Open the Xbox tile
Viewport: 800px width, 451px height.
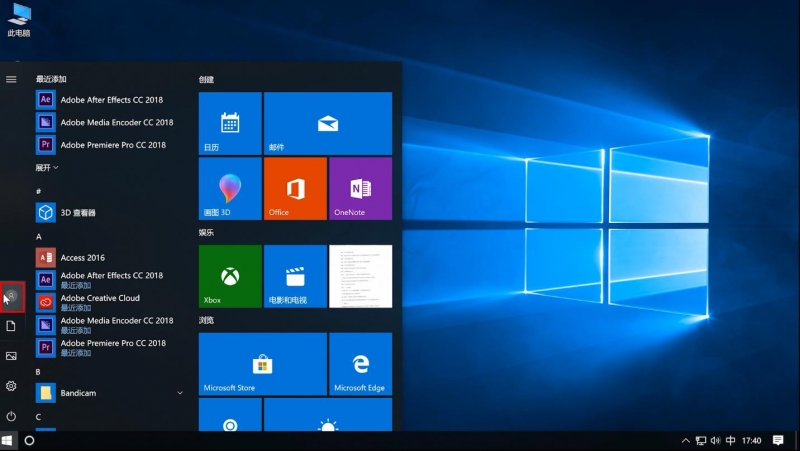click(x=230, y=277)
